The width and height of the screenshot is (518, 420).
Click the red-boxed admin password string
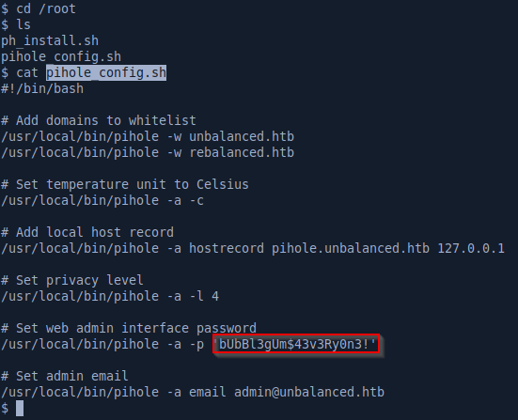[x=296, y=344]
